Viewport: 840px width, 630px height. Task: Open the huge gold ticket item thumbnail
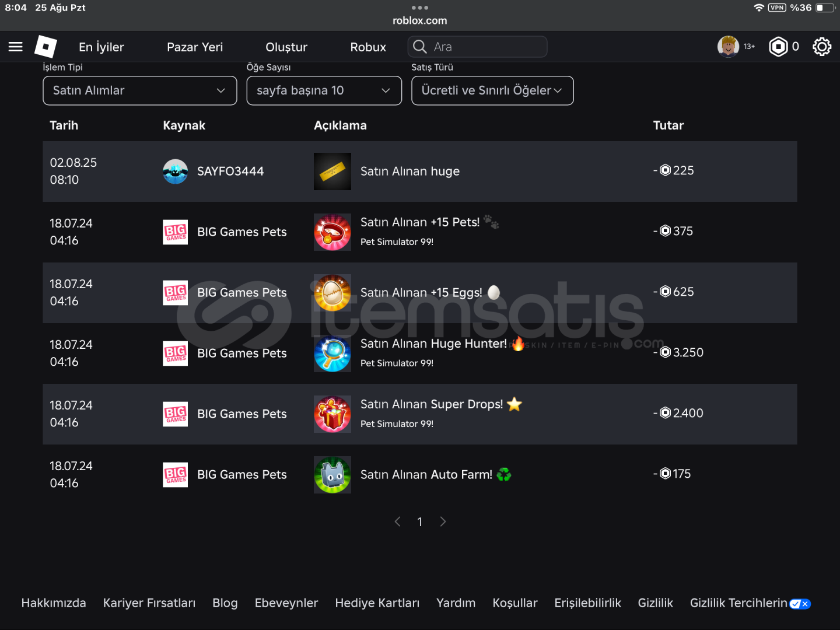(332, 171)
